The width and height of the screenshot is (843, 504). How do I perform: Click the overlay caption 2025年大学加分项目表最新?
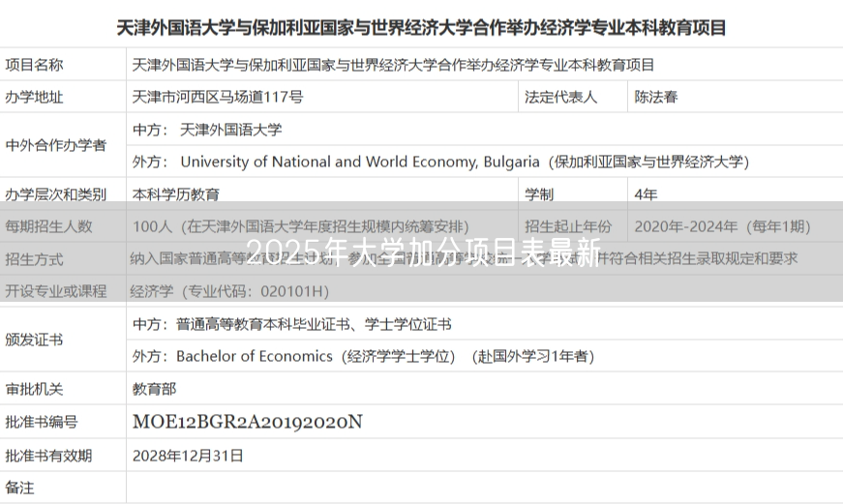coord(423,252)
